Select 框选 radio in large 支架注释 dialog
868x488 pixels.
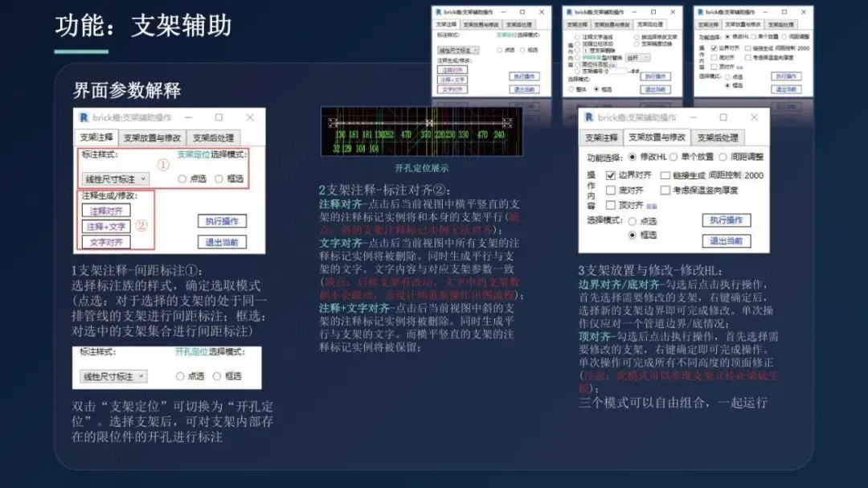coord(219,179)
